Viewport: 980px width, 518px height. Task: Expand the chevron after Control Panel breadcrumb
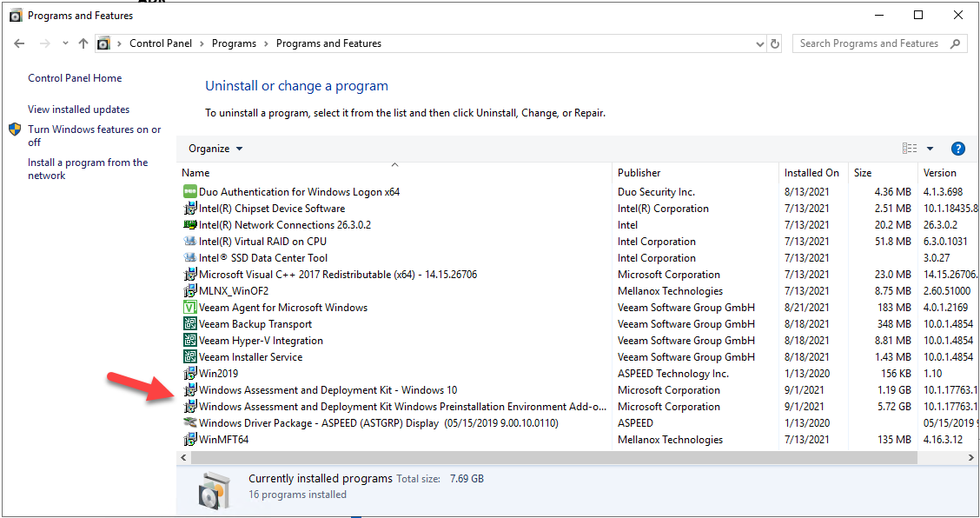[x=202, y=43]
